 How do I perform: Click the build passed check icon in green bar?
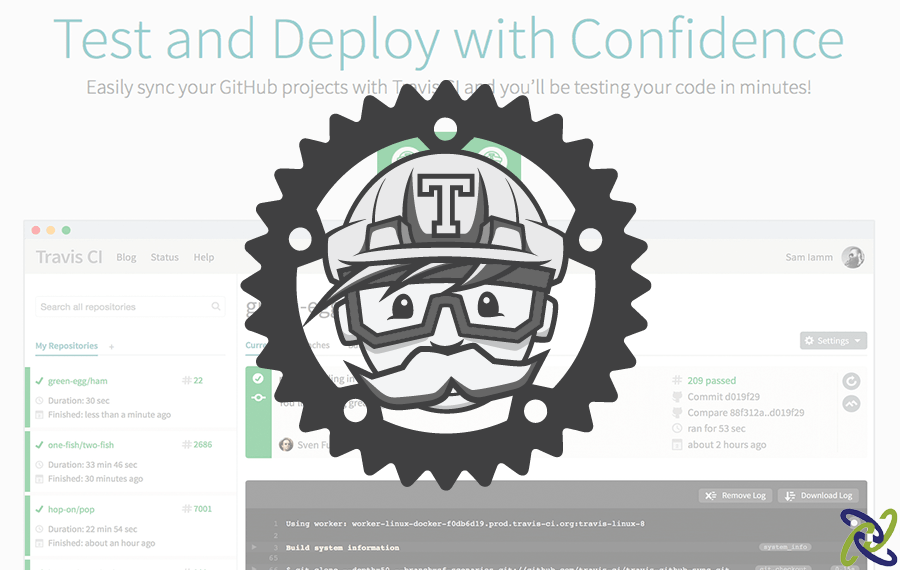point(258,378)
